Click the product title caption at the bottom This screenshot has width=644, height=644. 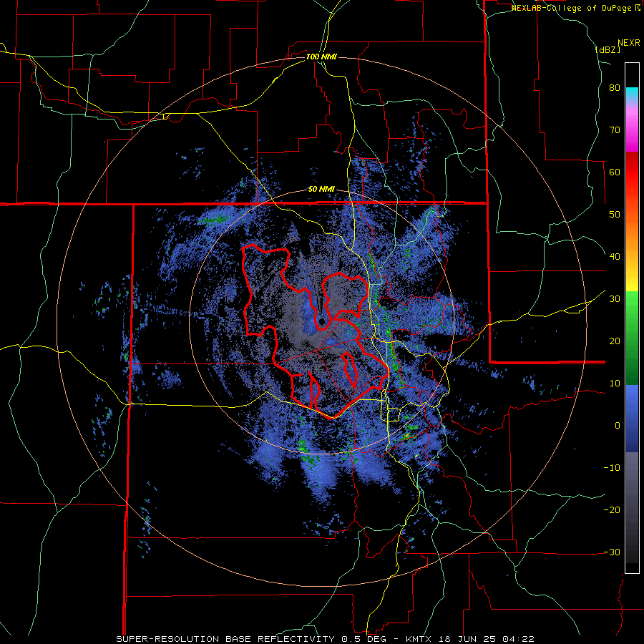click(x=326, y=639)
